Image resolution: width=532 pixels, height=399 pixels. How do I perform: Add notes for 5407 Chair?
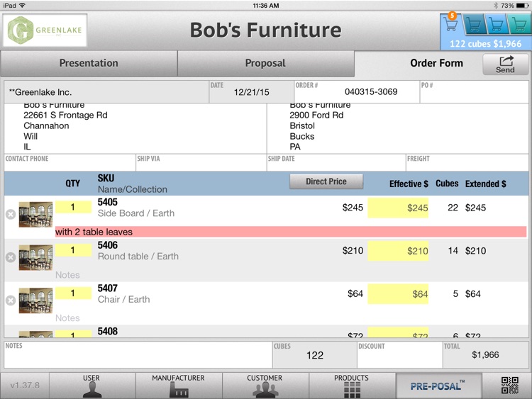coord(291,318)
